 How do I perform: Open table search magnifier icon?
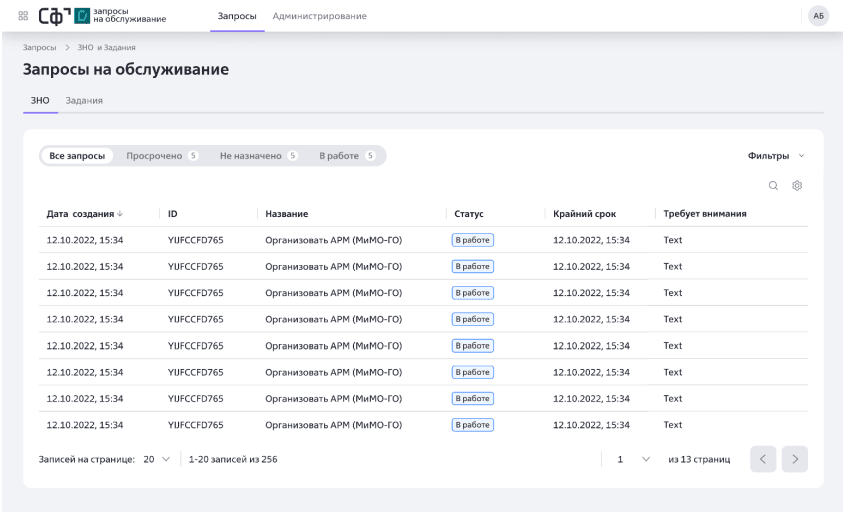773,186
